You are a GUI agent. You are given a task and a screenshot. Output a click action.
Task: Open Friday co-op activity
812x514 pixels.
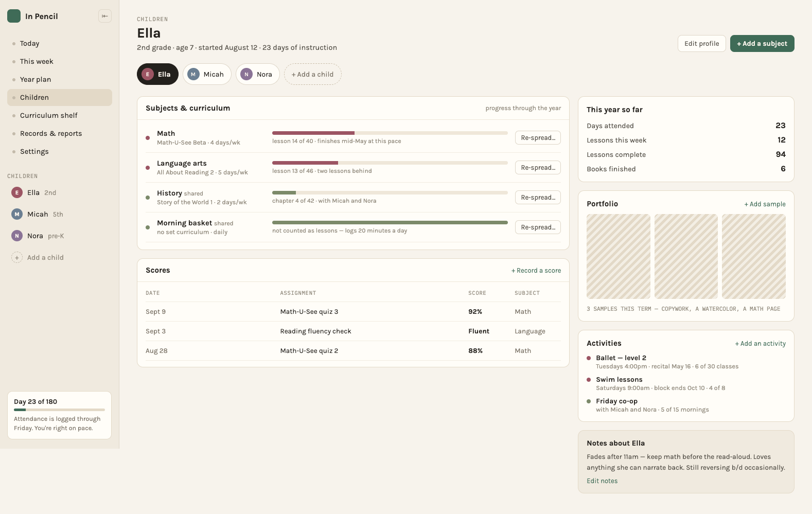pos(686,405)
